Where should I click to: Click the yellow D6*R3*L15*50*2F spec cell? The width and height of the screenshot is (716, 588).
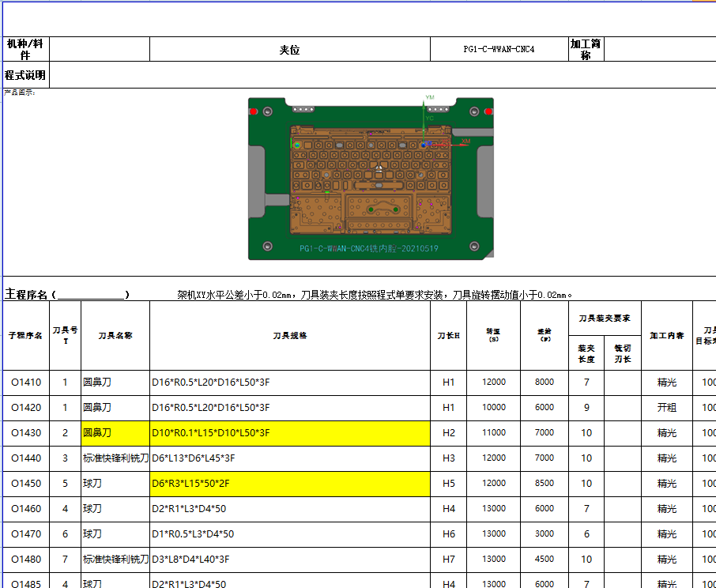[x=288, y=483]
